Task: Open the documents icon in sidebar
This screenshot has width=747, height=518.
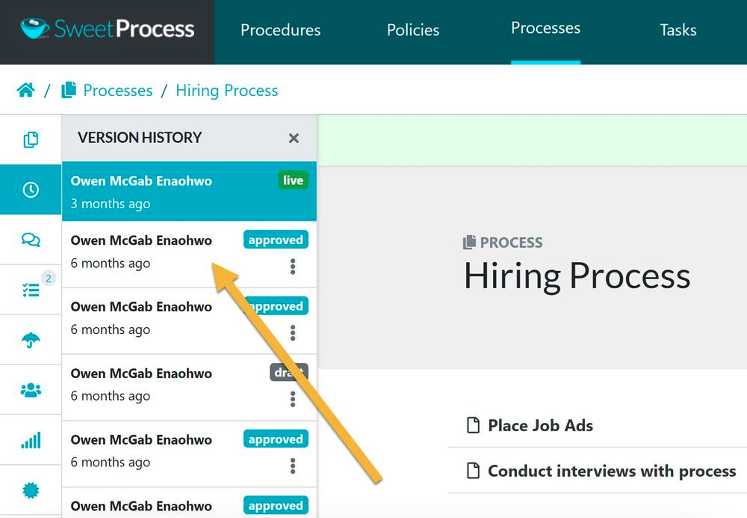Action: tap(31, 140)
